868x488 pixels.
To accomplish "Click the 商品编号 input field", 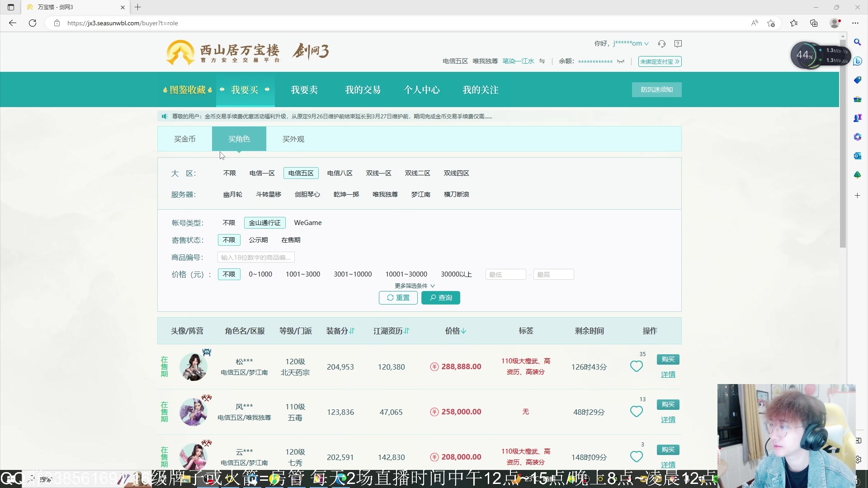I will point(256,258).
